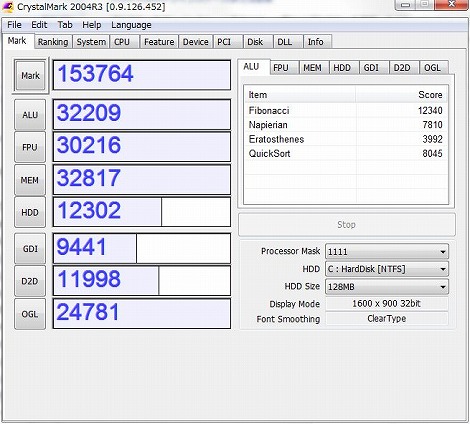Switch to the Info tab
The width and height of the screenshot is (470, 424).
tap(317, 42)
